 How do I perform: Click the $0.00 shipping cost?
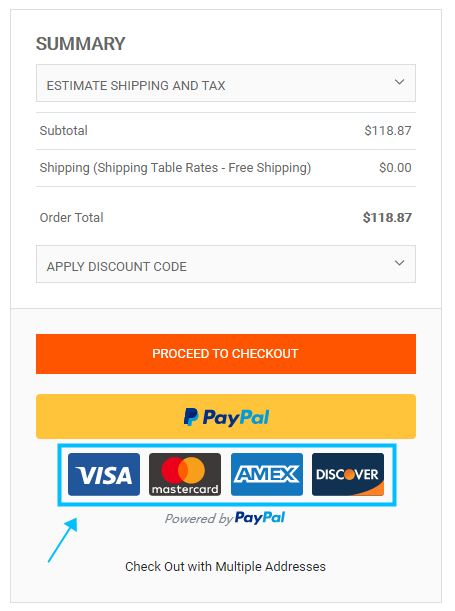click(x=395, y=168)
